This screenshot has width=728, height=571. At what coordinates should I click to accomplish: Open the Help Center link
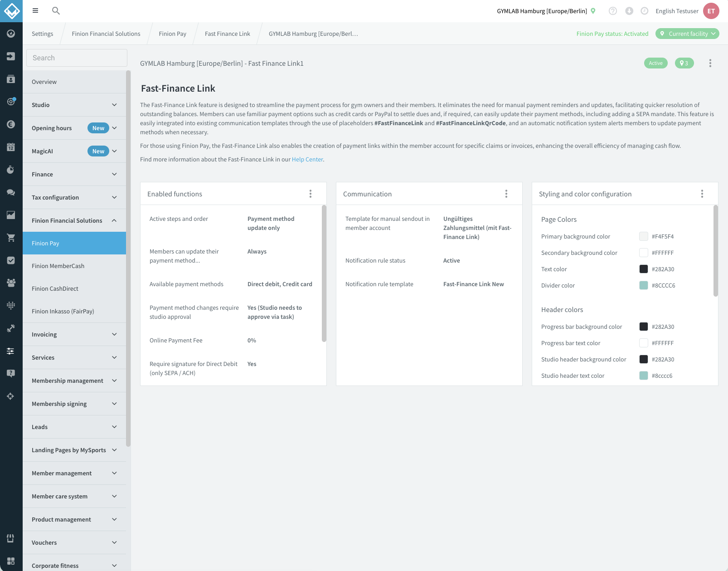click(x=307, y=159)
